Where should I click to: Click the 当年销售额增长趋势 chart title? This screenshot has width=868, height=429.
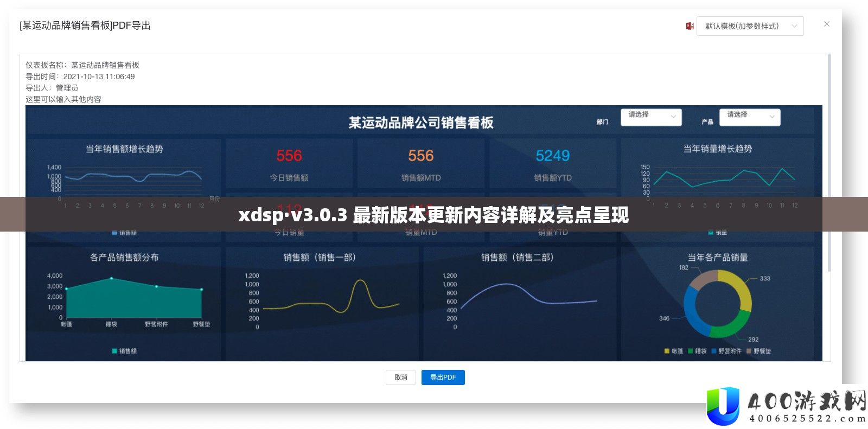pos(124,149)
